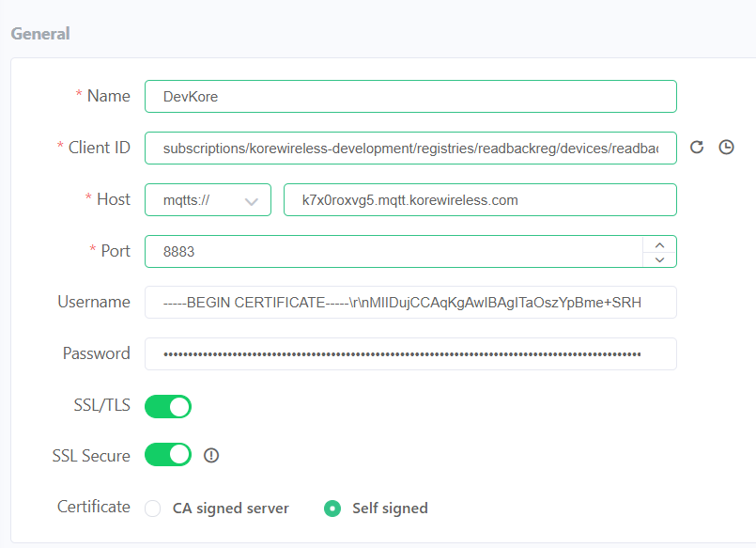This screenshot has width=756, height=548.
Task: Edit the Name field containing DevKore
Action: [x=410, y=96]
